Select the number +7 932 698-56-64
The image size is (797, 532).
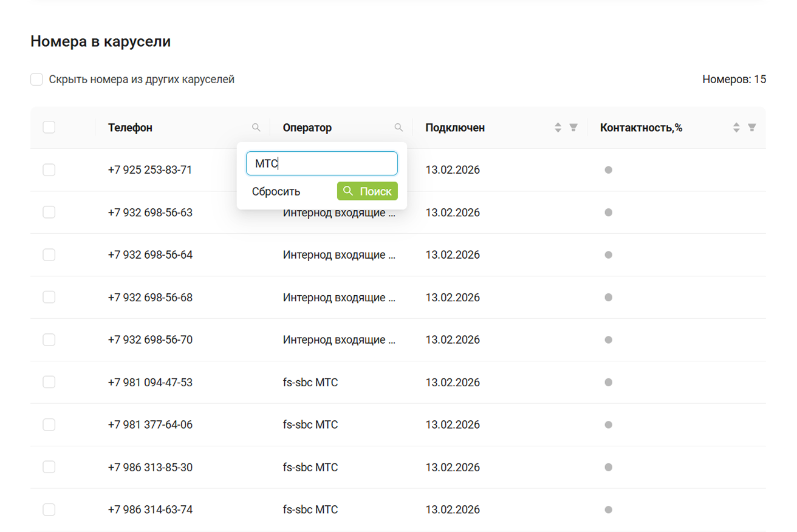(x=150, y=255)
